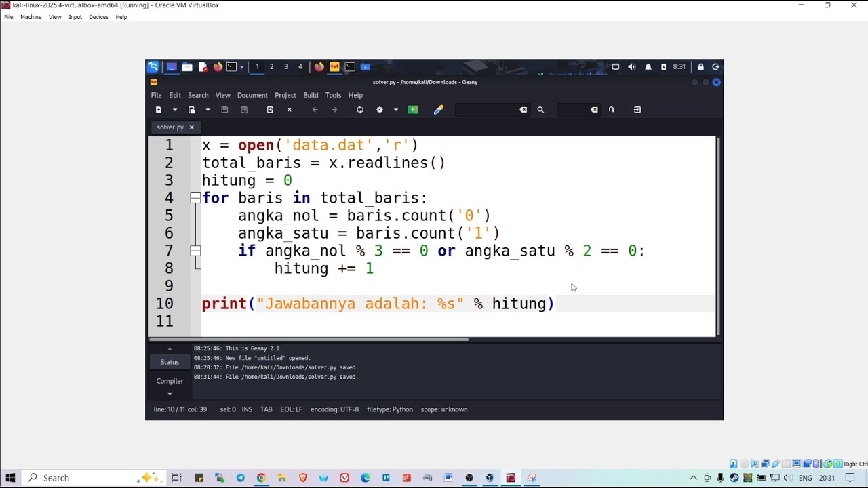This screenshot has height=488, width=868.
Task: Show next message tabs down arrow
Action: [170, 394]
